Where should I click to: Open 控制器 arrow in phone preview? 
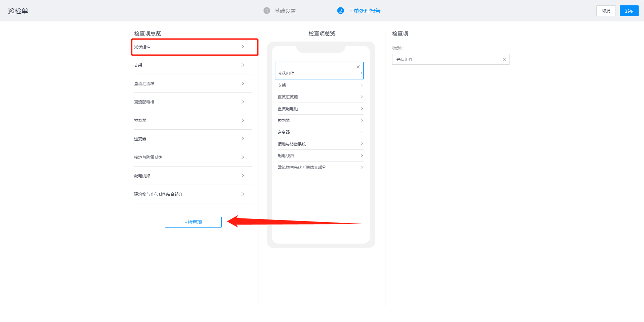coord(362,120)
